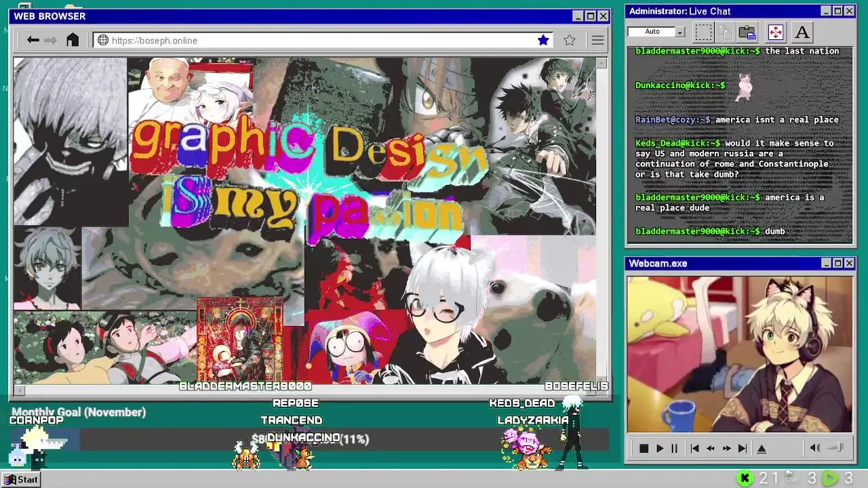
Task: Click the CORNPOP name label
Action: coord(37,420)
